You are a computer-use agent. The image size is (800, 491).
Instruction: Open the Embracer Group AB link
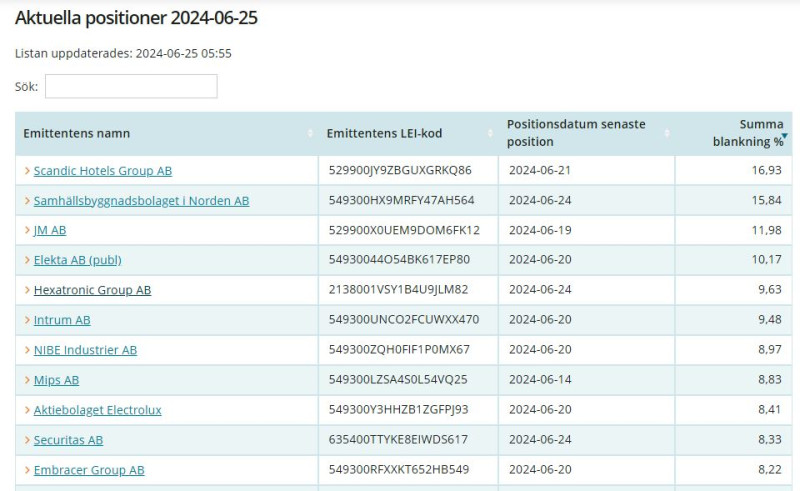point(89,470)
